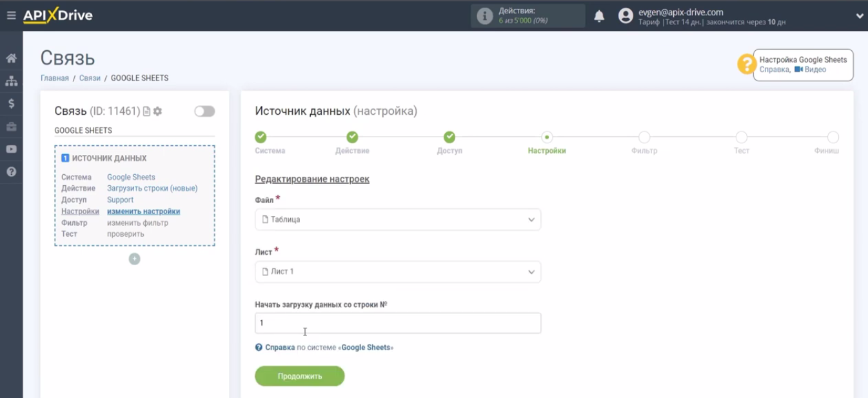868x398 pixels.
Task: Click the user avatar icon
Action: 626,16
